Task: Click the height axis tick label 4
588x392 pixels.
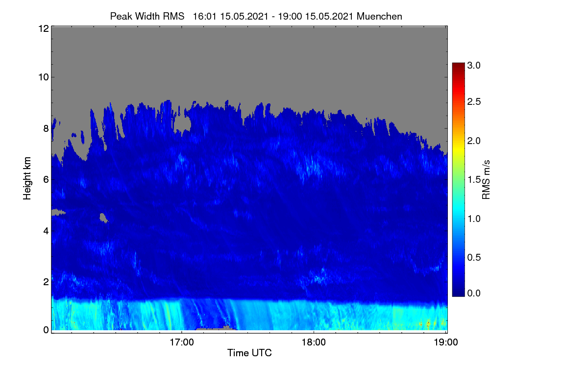Action: (46, 231)
